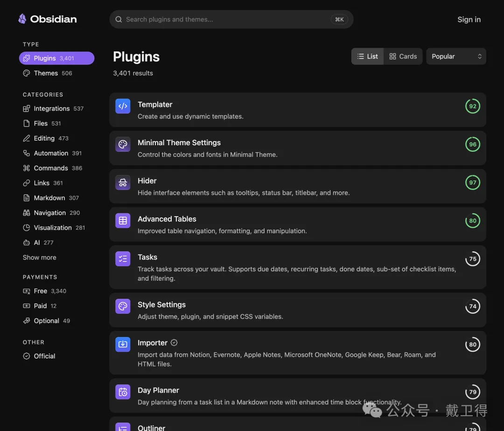Filter by Files category
This screenshot has width=504, height=431.
pyautogui.click(x=42, y=124)
